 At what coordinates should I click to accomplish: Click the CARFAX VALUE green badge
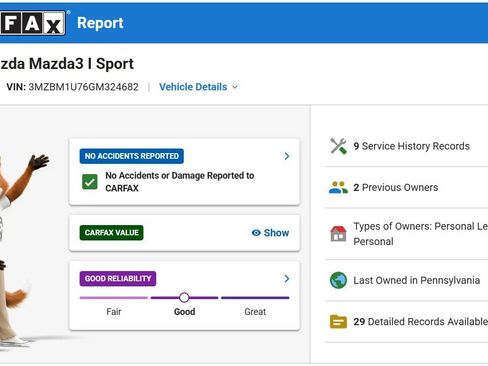(x=112, y=233)
